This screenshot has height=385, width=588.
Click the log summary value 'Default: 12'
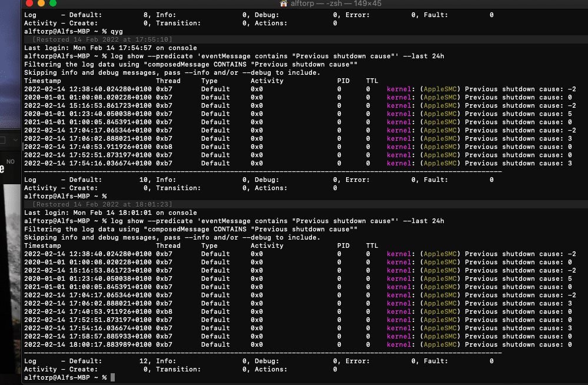109,361
